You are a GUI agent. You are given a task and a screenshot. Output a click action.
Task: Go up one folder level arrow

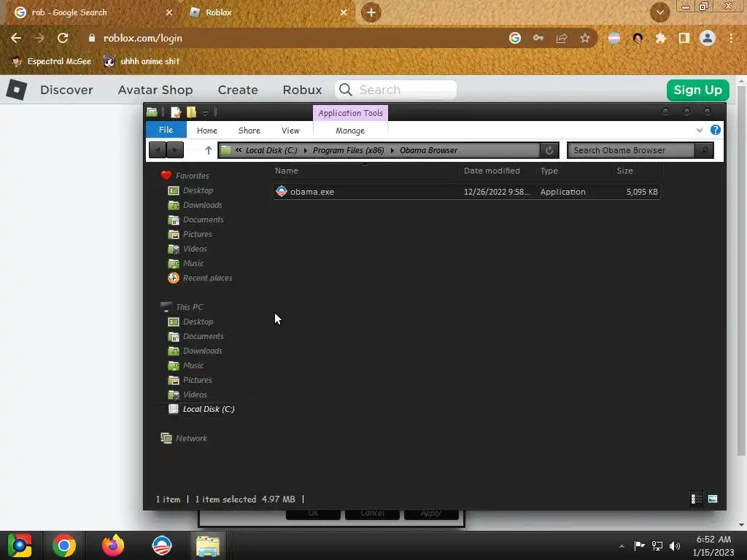[208, 150]
